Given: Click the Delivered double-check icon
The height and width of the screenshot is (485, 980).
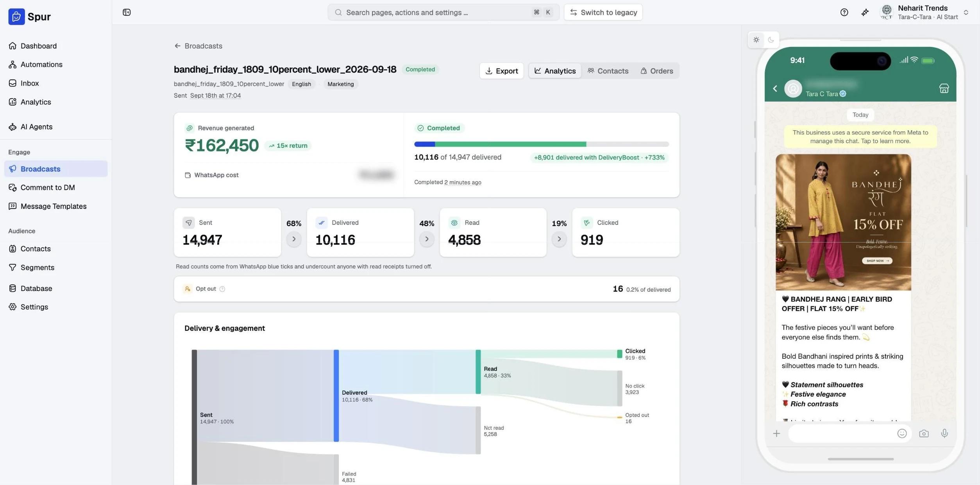Looking at the screenshot, I should 321,223.
